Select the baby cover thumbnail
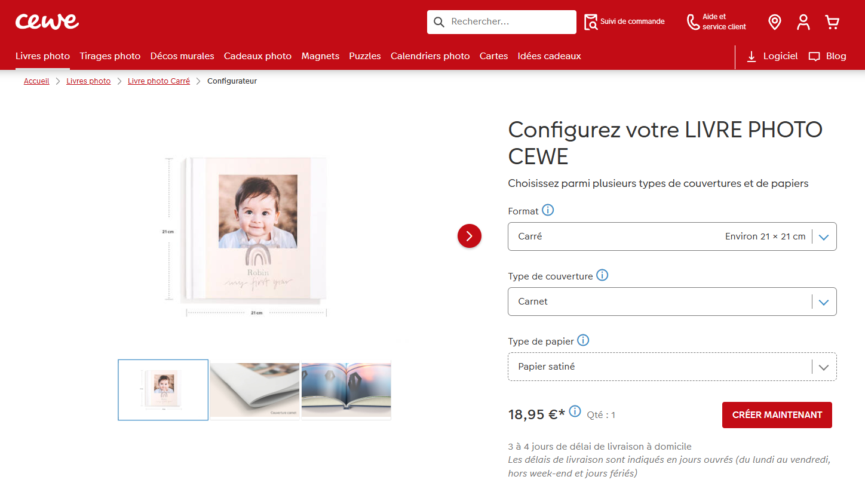Viewport: 865px width, 504px height. [x=163, y=390]
